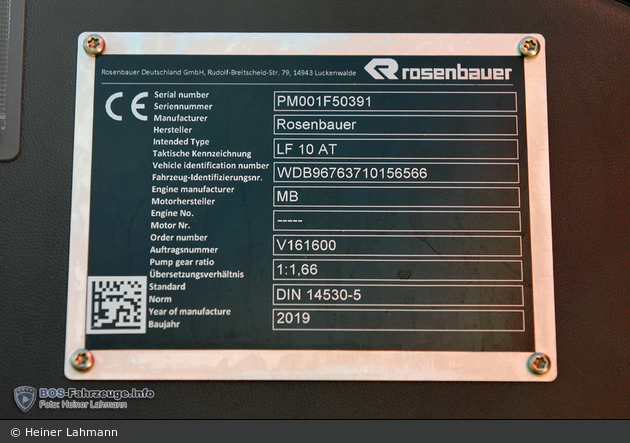Click the 'Fahrzeug-Identifizierungsnr.' label
Screen dimensions: 630x443
[x=207, y=178]
